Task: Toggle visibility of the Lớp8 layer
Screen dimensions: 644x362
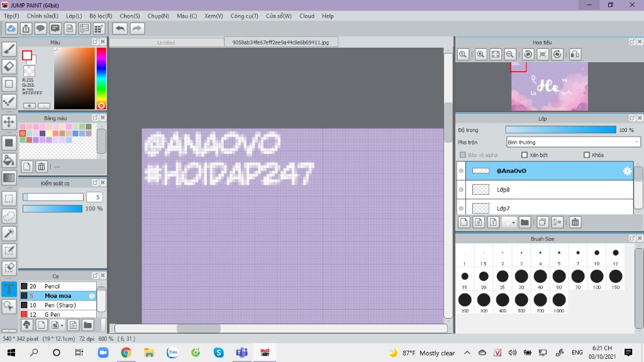Action: point(461,190)
